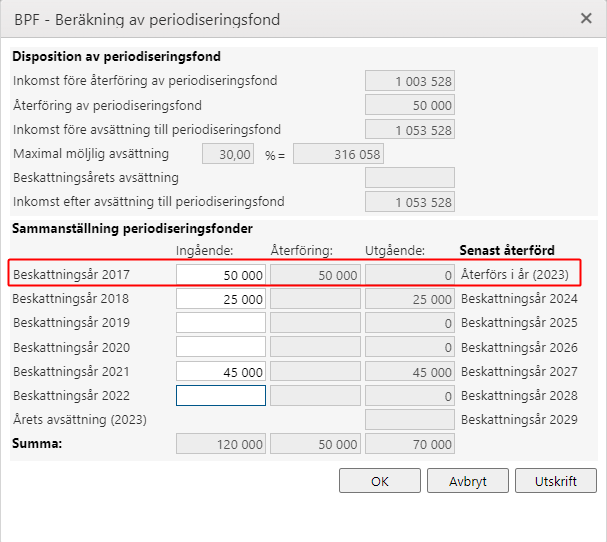Click empty Ingående field for Beskattningsår 2019

[221, 323]
